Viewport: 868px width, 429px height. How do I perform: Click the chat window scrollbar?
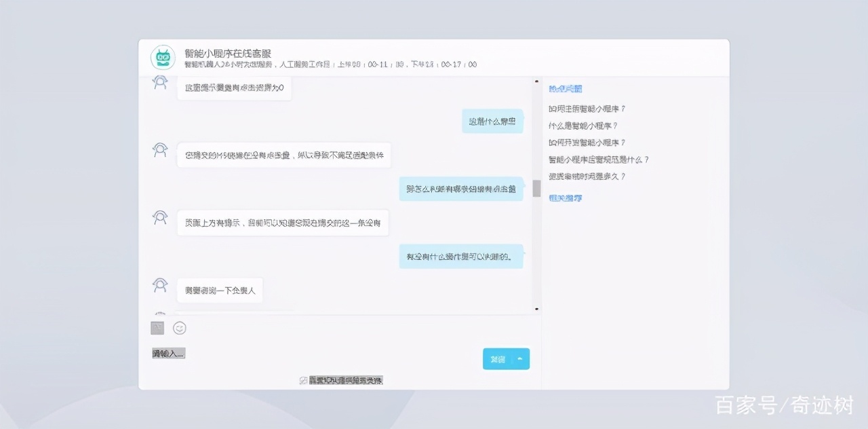536,190
